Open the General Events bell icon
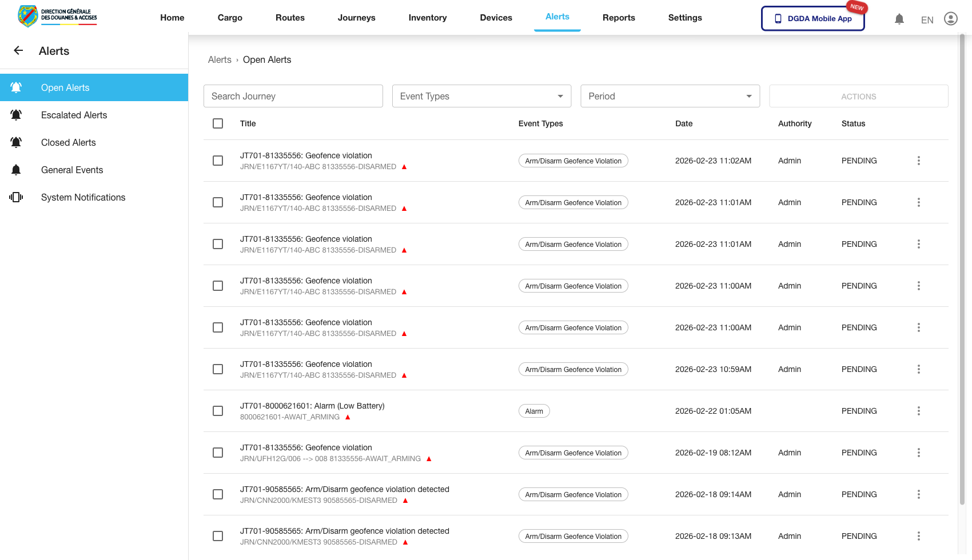 coord(16,169)
